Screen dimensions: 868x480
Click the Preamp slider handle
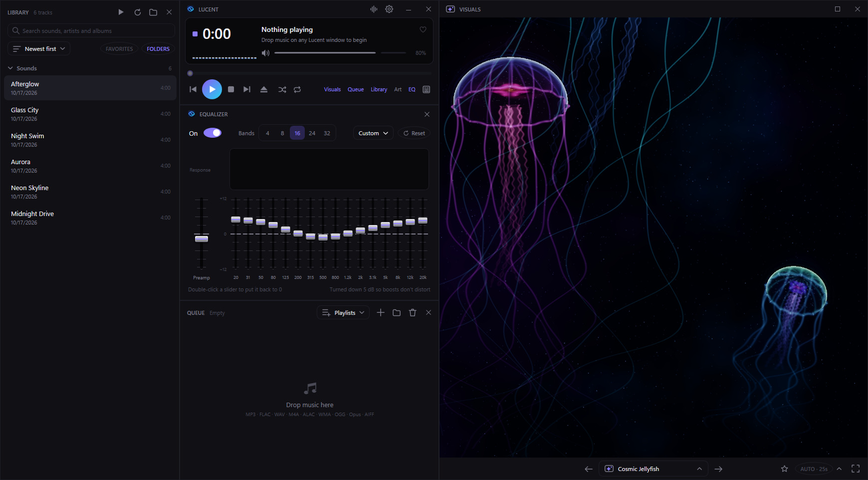(202, 239)
